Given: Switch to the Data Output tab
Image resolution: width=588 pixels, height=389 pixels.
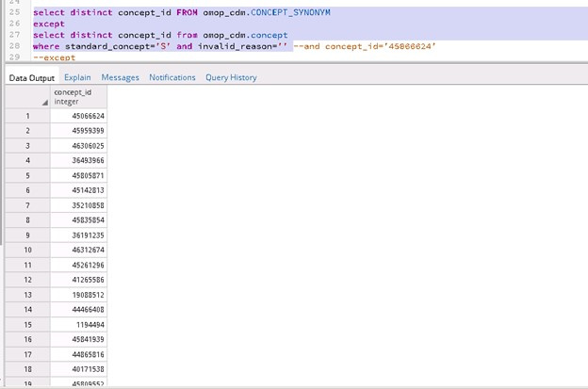Looking at the screenshot, I should 32,77.
